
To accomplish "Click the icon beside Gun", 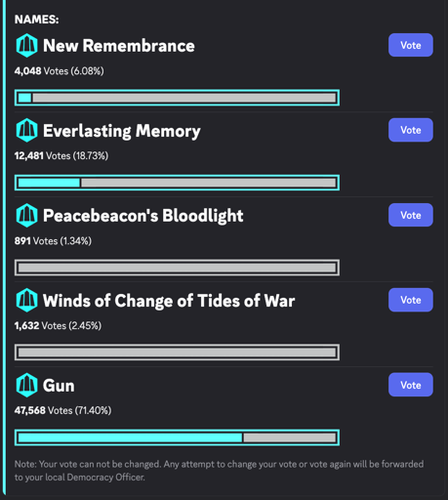I will (x=26, y=385).
